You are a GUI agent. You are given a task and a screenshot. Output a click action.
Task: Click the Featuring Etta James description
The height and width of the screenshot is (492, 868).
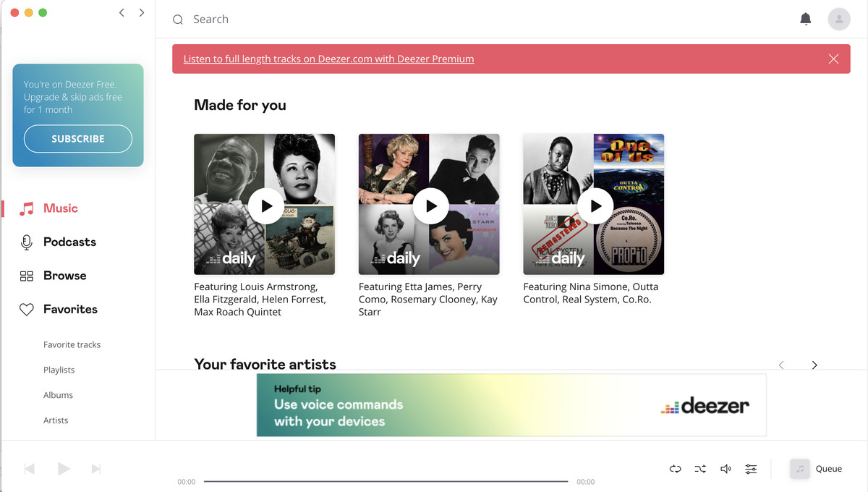(x=428, y=300)
